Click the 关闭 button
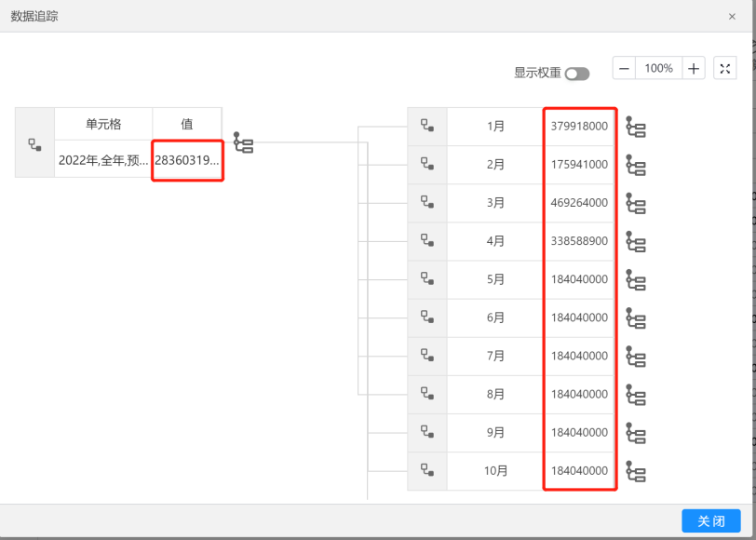Viewport: 756px width, 540px height. click(x=711, y=521)
